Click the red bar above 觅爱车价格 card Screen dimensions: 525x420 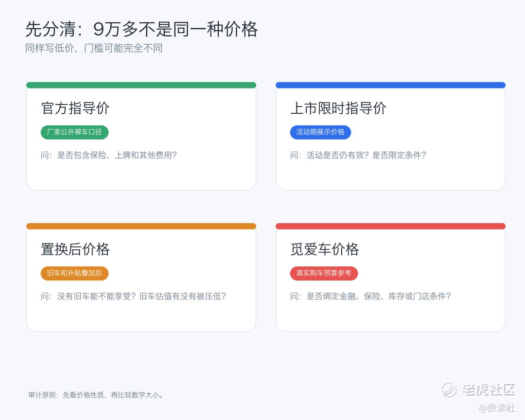390,226
